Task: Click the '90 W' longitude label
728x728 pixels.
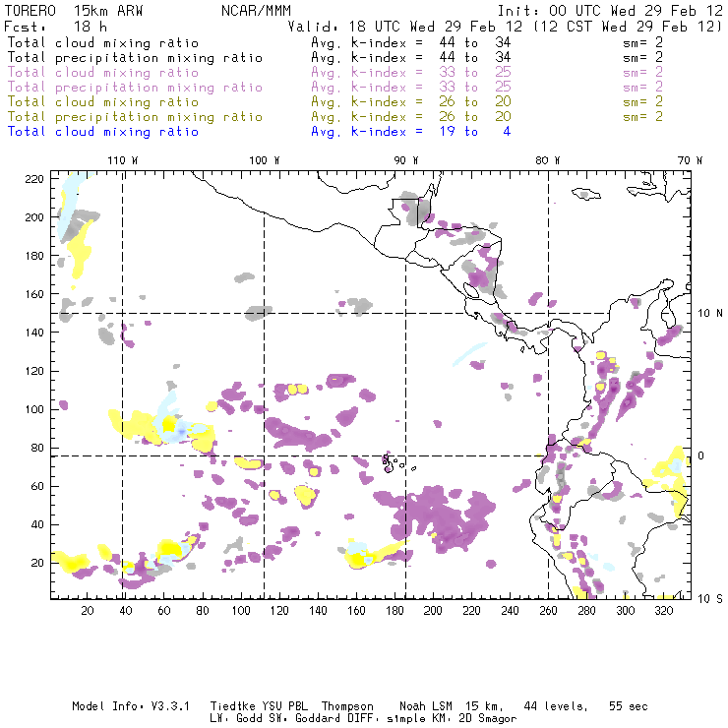Action: pos(406,160)
